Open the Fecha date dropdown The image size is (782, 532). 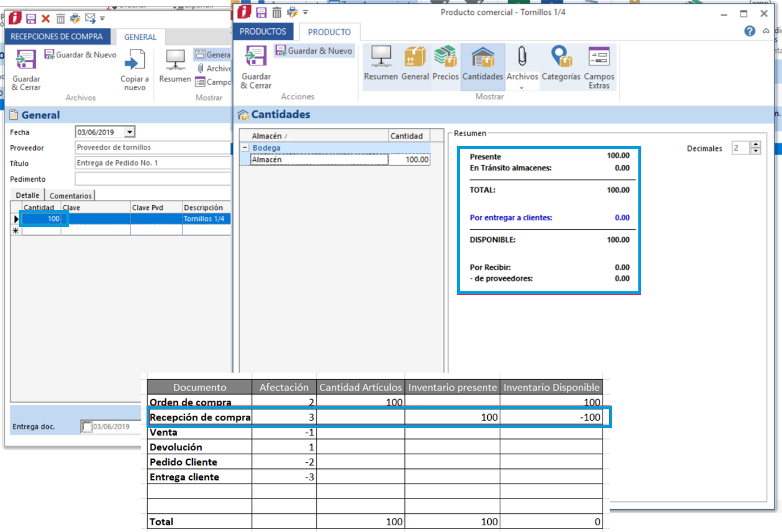130,132
